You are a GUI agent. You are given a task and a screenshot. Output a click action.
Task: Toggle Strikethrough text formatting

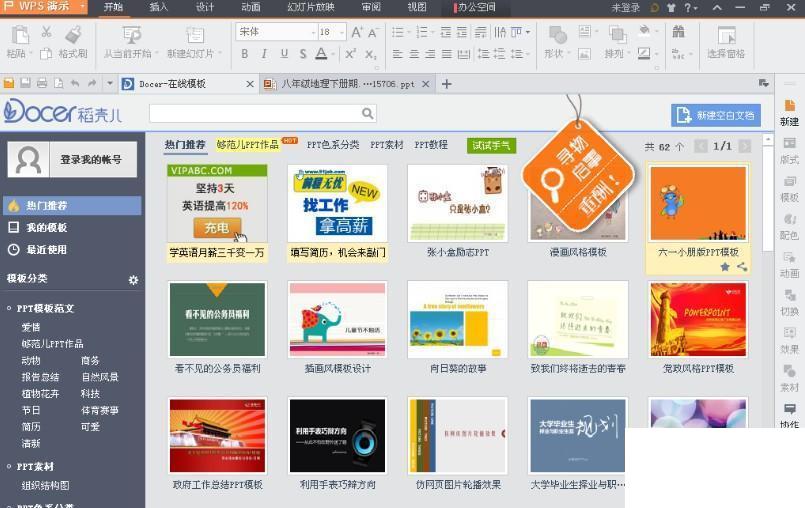(303, 53)
